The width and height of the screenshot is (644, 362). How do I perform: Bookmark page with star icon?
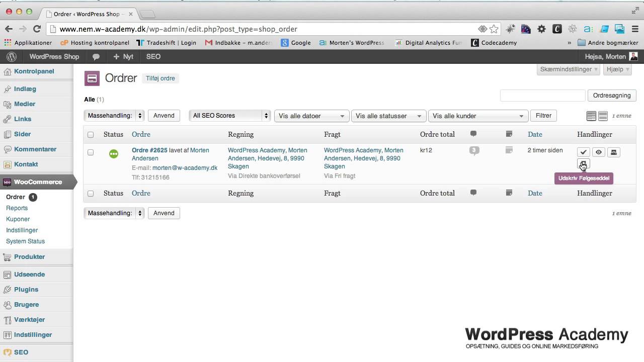point(494,29)
